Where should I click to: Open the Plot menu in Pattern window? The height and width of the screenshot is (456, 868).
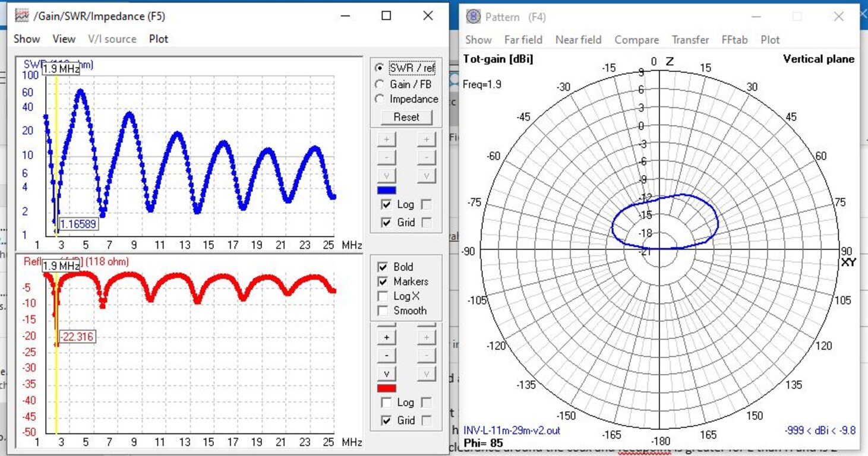770,40
